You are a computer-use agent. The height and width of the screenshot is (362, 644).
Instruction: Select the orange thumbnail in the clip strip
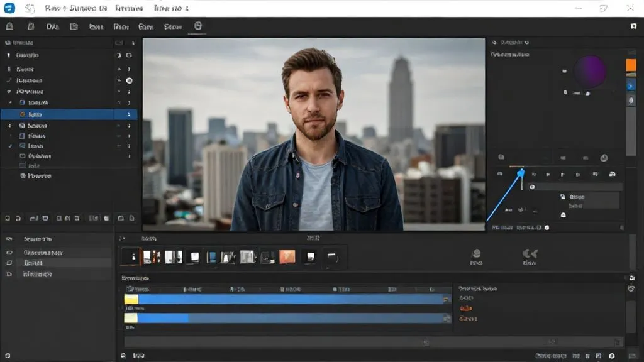287,256
